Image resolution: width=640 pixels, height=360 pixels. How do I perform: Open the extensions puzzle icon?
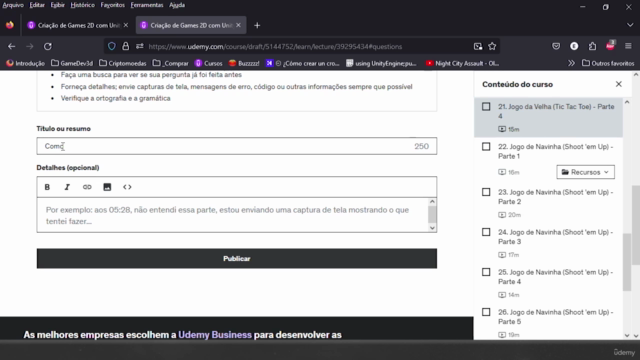click(x=592, y=47)
